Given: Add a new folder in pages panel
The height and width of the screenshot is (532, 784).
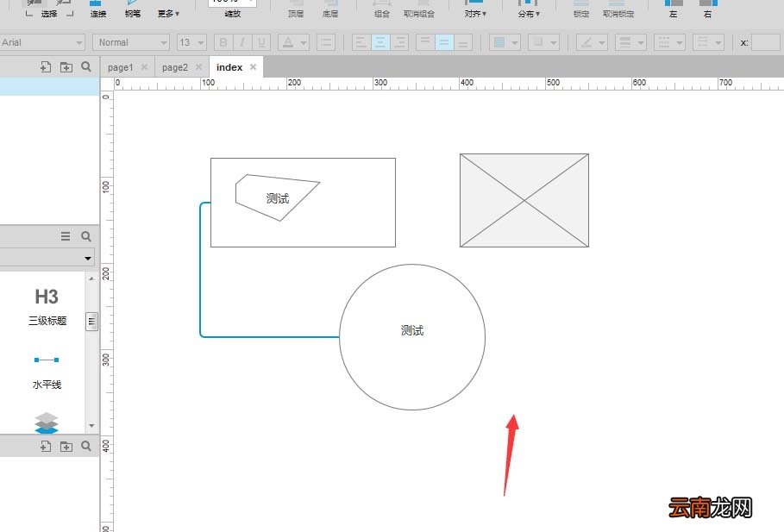Looking at the screenshot, I should [66, 66].
